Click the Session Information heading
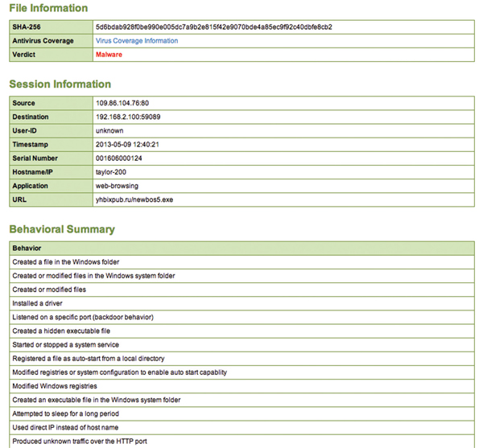This screenshot has width=483, height=448. pos(60,84)
